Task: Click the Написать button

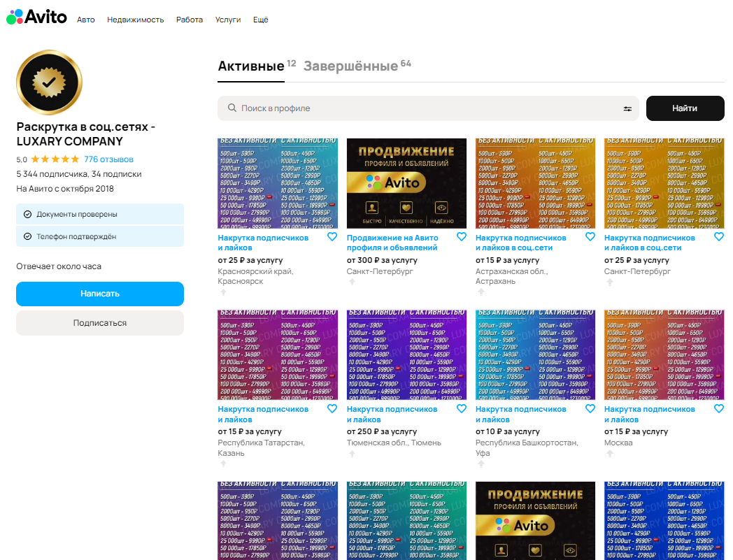Action: point(100,294)
